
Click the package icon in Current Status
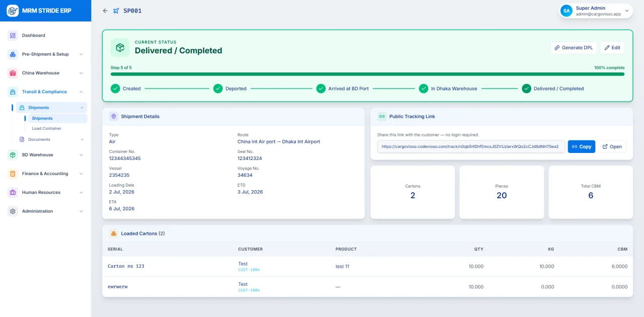coord(120,47)
